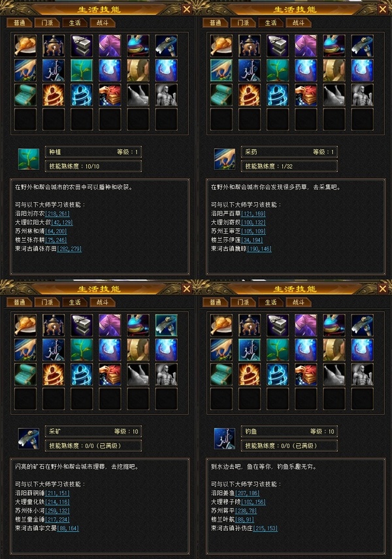This screenshot has height=559, width=392.
Task: Select blue swirl skill icon in 采药 panel
Action: click(278, 95)
